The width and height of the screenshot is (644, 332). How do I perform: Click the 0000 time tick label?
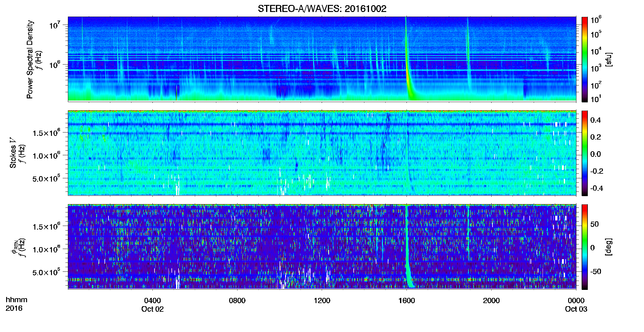[x=576, y=301]
